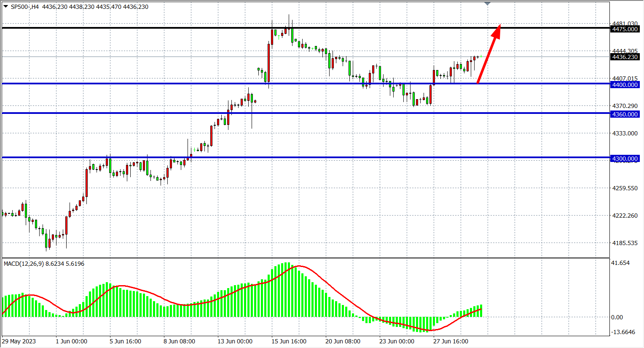Click the triangle beside the SP500 title

(x=5, y=6)
